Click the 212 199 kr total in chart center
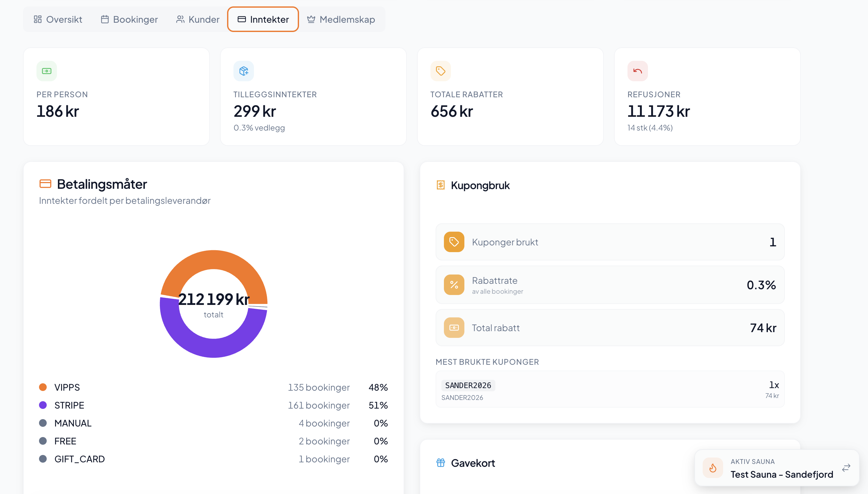This screenshot has height=494, width=868. [x=214, y=299]
